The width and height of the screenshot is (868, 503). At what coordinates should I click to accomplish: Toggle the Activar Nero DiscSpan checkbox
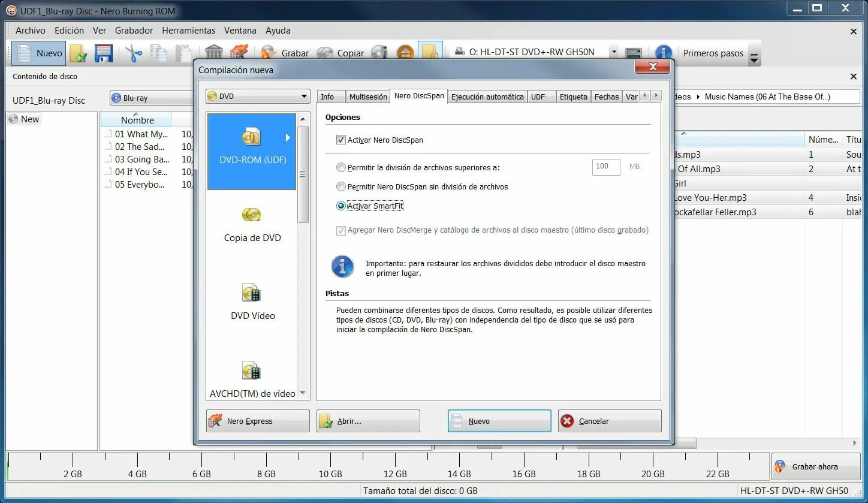click(x=341, y=140)
